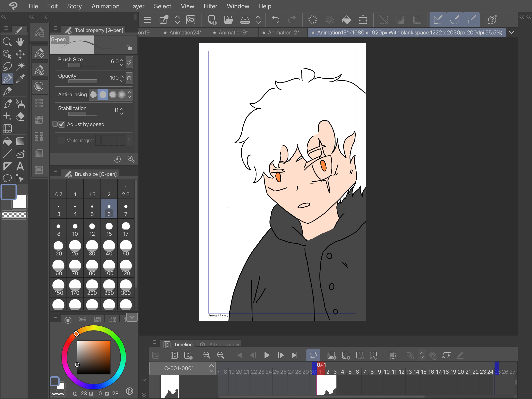Select the Eraser tool
The height and width of the screenshot is (399, 532).
20,116
